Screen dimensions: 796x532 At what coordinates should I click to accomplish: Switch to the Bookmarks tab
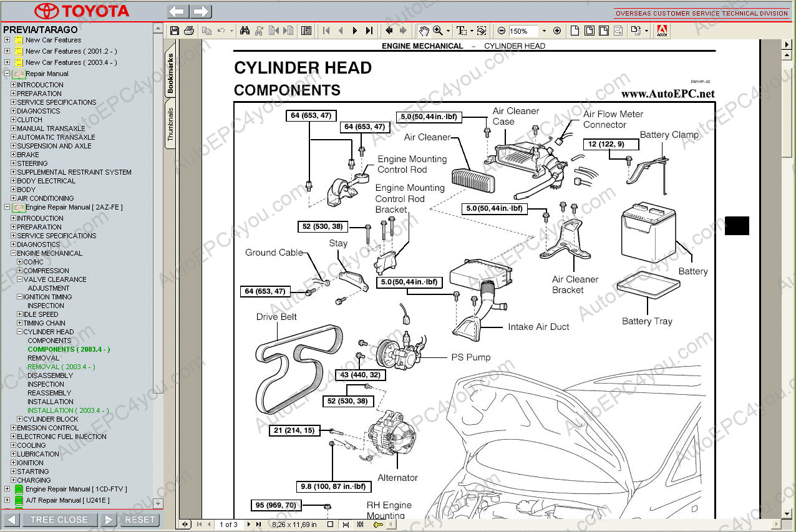click(171, 74)
